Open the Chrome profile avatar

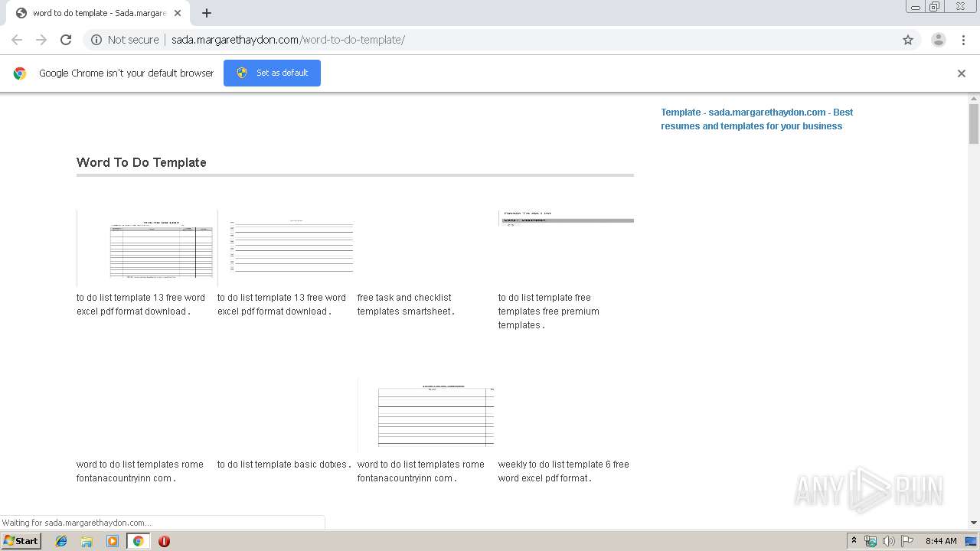coord(938,40)
